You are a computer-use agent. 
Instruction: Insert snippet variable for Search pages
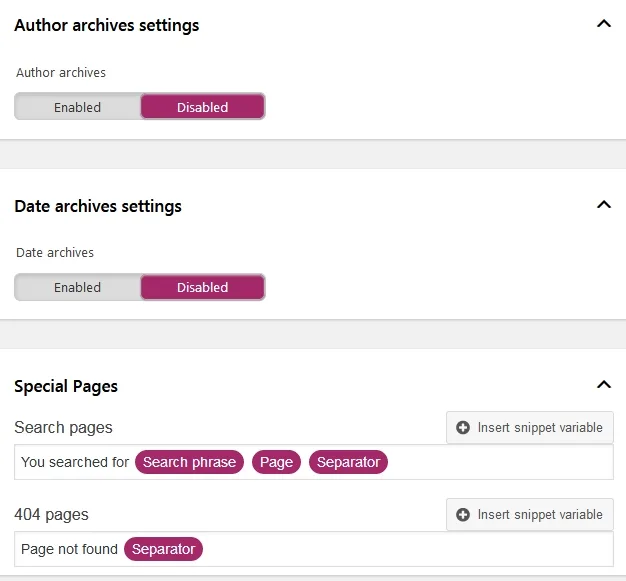[530, 427]
